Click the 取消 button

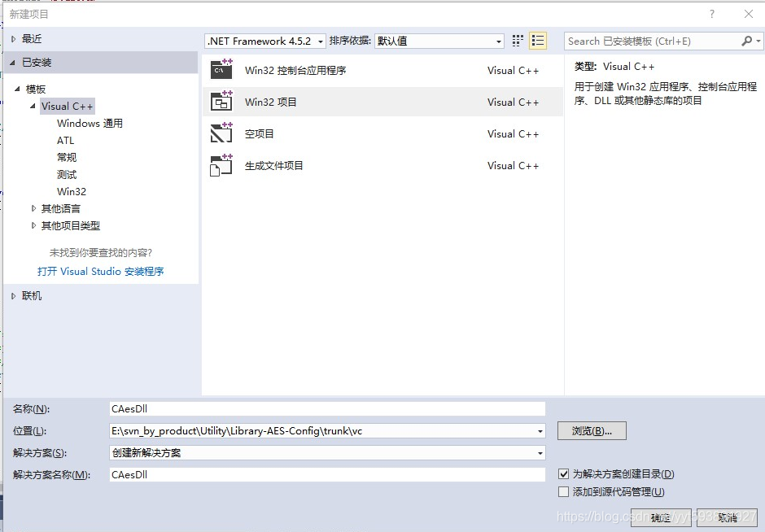click(727, 517)
